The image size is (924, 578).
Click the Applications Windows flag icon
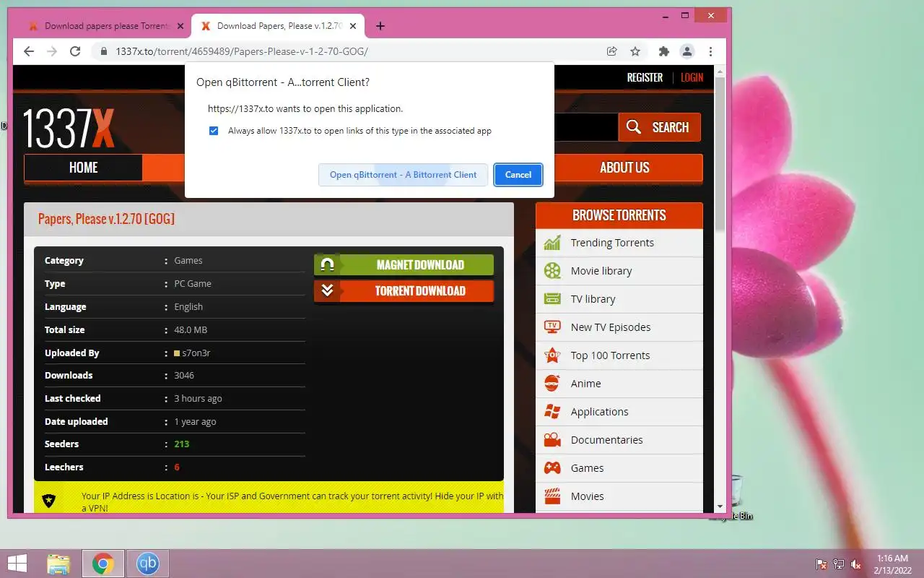click(x=552, y=412)
